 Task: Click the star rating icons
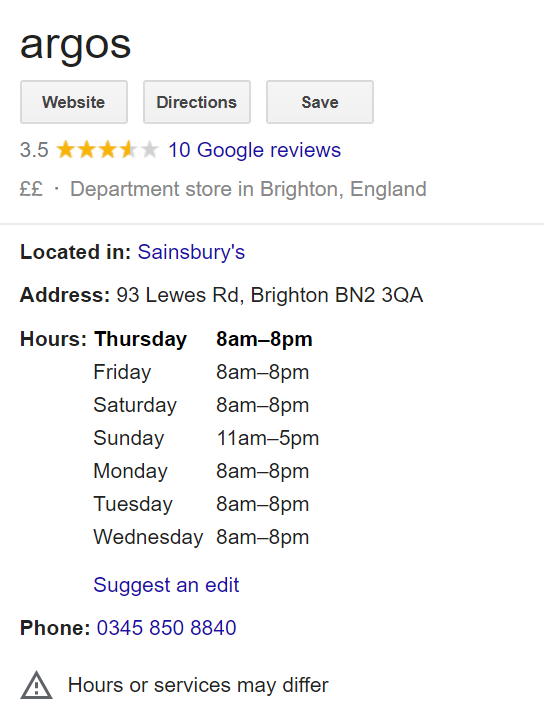pyautogui.click(x=107, y=150)
